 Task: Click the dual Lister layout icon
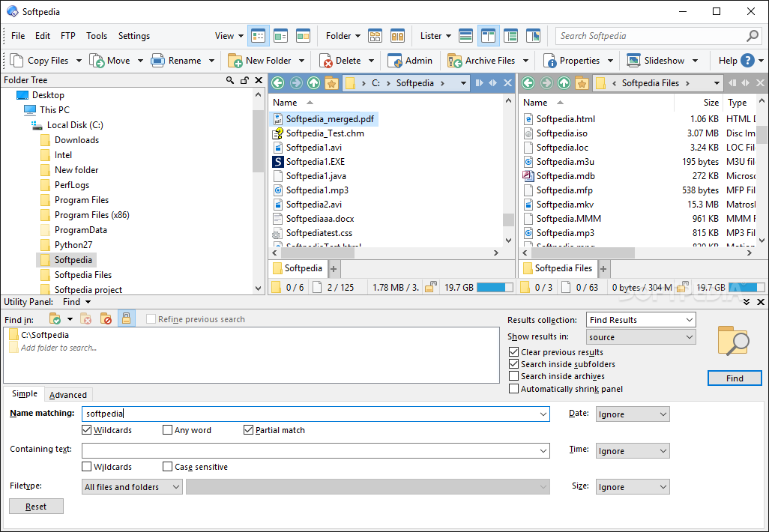(488, 36)
